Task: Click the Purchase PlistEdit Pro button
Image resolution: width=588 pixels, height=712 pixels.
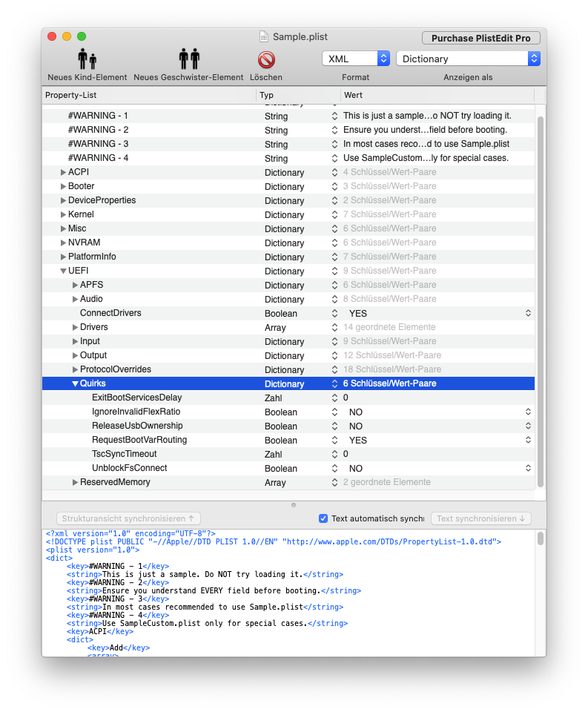Action: click(x=480, y=38)
